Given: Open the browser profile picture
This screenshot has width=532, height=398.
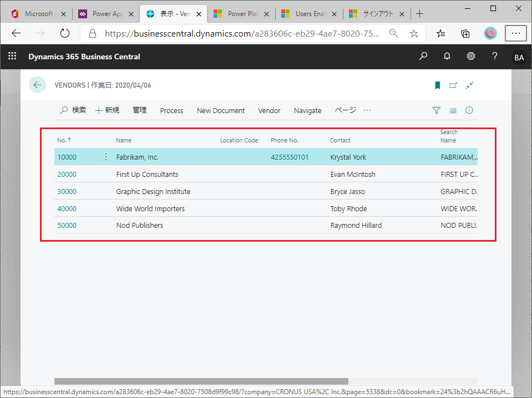Looking at the screenshot, I should [490, 33].
